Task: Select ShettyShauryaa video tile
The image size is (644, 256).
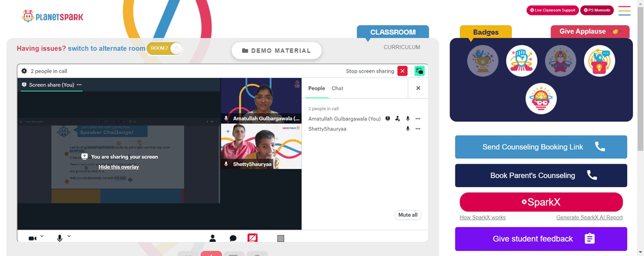Action: click(261, 146)
